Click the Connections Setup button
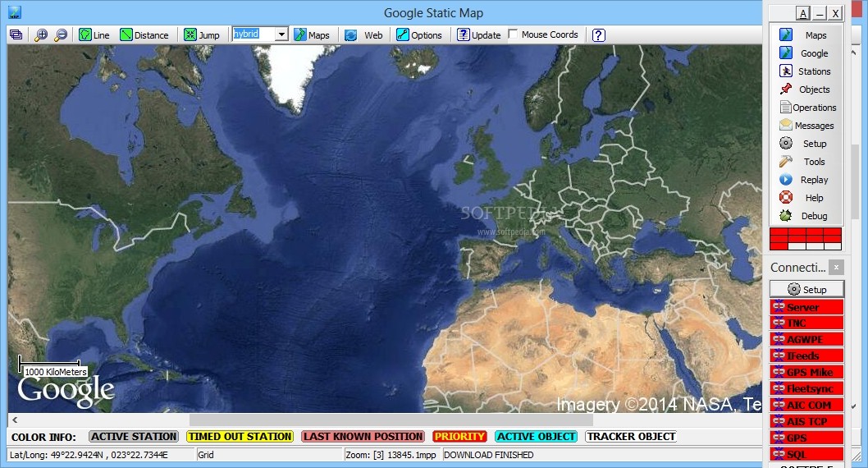This screenshot has height=468, width=868. (806, 289)
